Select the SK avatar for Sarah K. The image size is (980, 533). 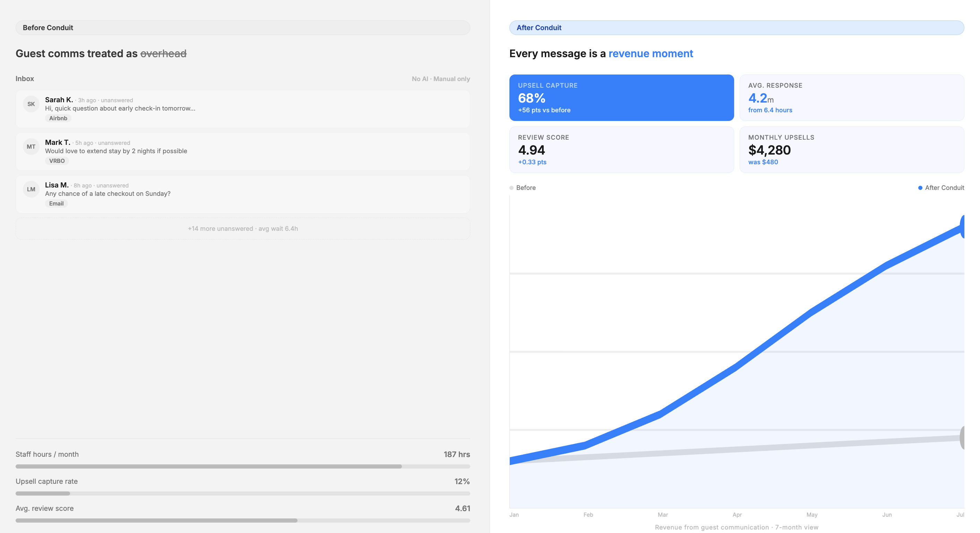point(31,104)
